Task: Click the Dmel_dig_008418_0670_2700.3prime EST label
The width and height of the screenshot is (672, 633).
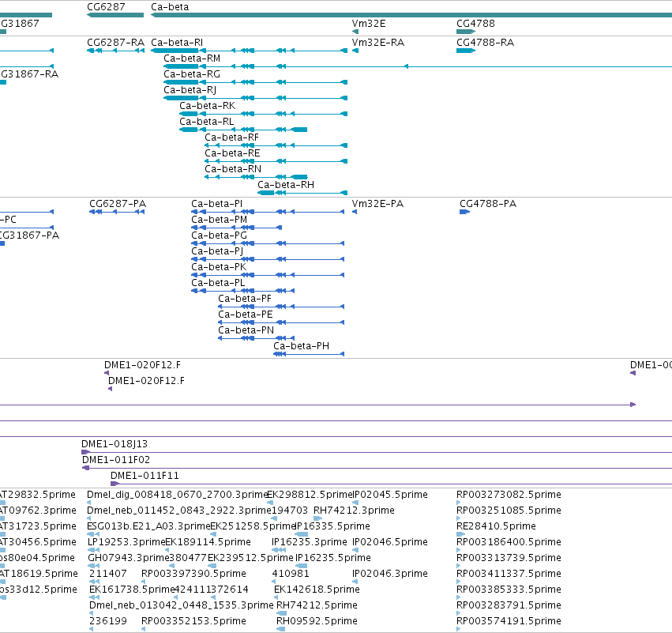Action: point(178,495)
